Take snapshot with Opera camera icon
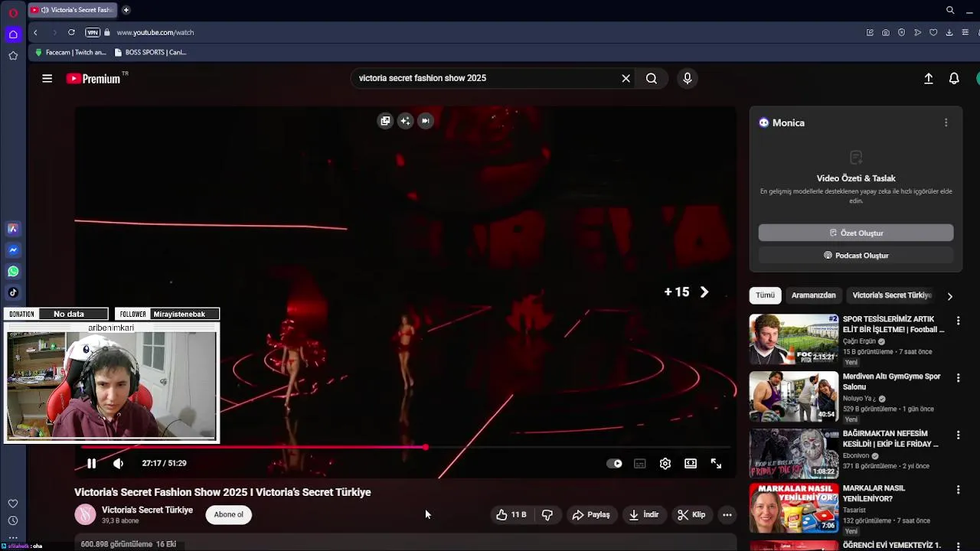980x551 pixels. pos(885,32)
